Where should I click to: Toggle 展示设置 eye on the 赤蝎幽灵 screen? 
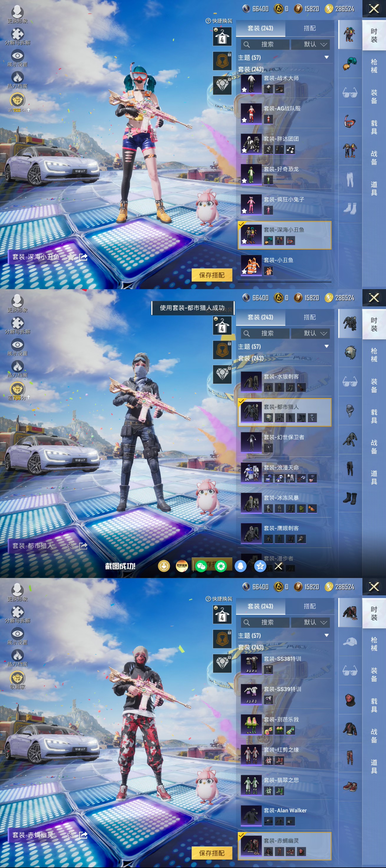(17, 637)
